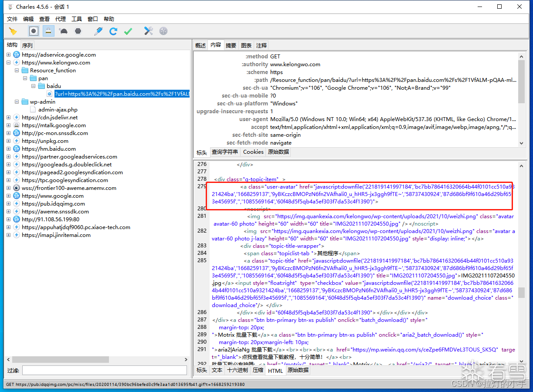Switch to the 查询字符串 tab
This screenshot has height=392, width=533.
coord(225,152)
